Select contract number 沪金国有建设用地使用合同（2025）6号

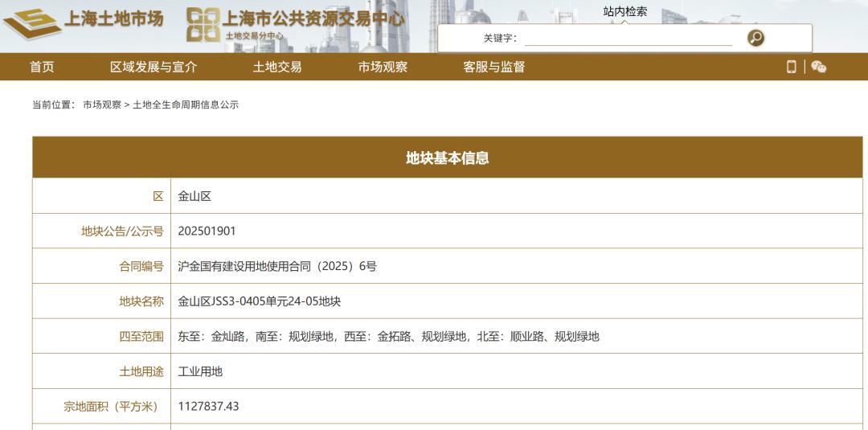[x=276, y=266]
